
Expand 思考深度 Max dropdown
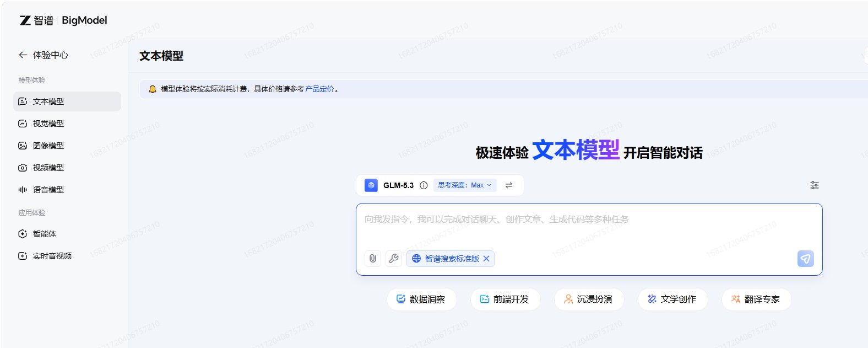[465, 185]
